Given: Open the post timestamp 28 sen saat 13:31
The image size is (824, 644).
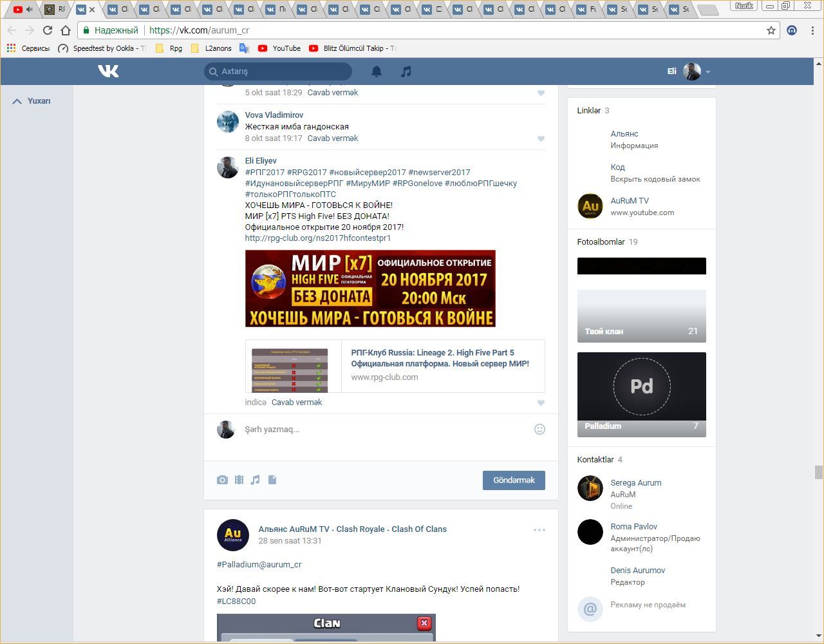Looking at the screenshot, I should (290, 541).
